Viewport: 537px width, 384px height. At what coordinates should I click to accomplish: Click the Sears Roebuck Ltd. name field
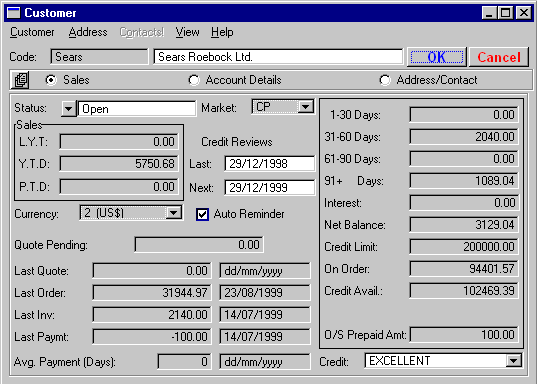click(278, 57)
